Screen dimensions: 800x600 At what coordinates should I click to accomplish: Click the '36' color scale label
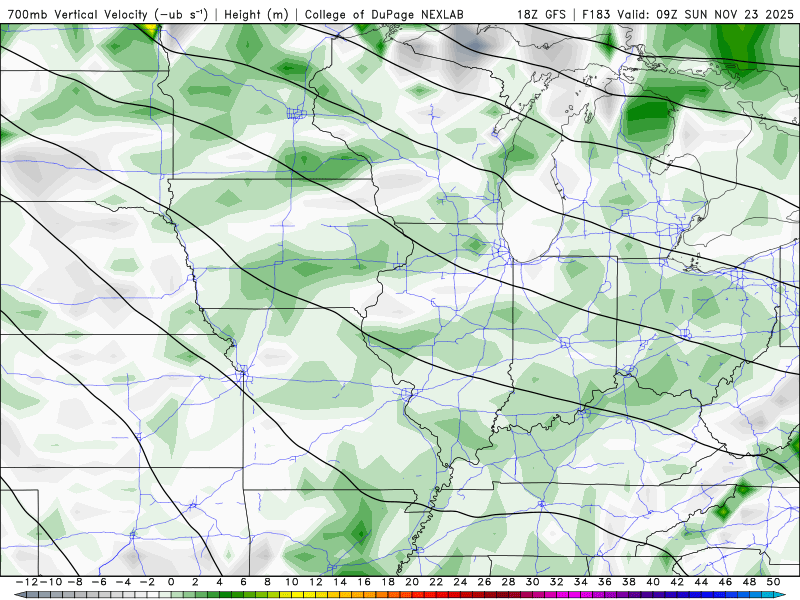pyautogui.click(x=605, y=582)
